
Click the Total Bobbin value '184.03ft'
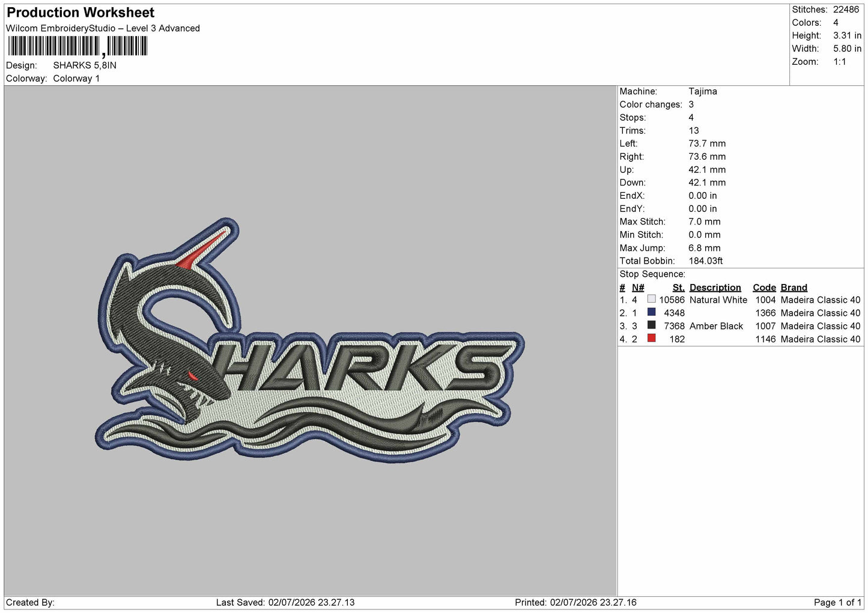705,261
